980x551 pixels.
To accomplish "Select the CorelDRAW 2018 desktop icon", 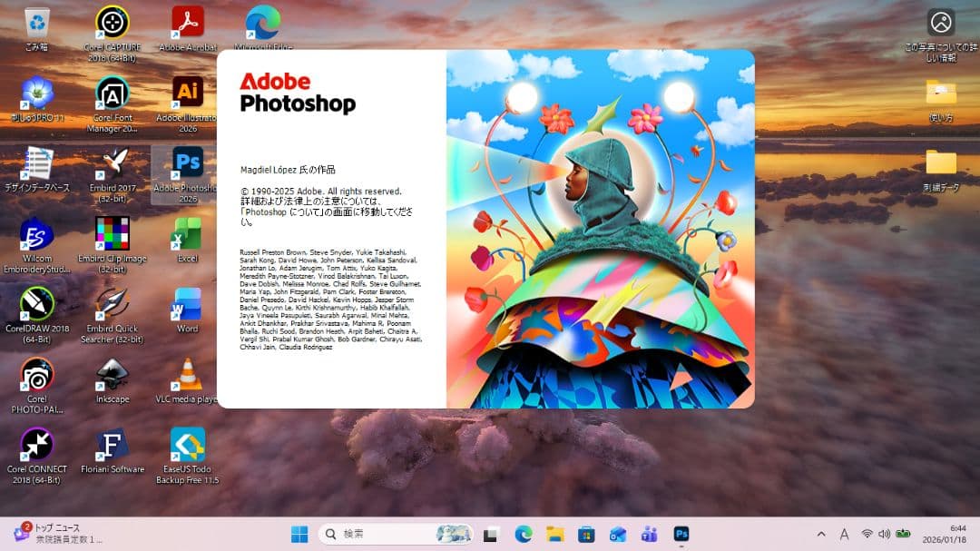I will point(37,304).
